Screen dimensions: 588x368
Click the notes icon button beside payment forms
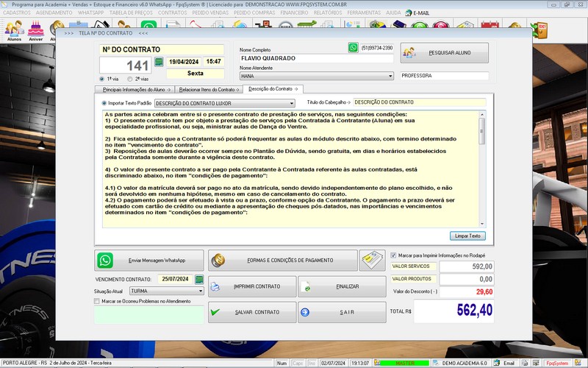[372, 261]
